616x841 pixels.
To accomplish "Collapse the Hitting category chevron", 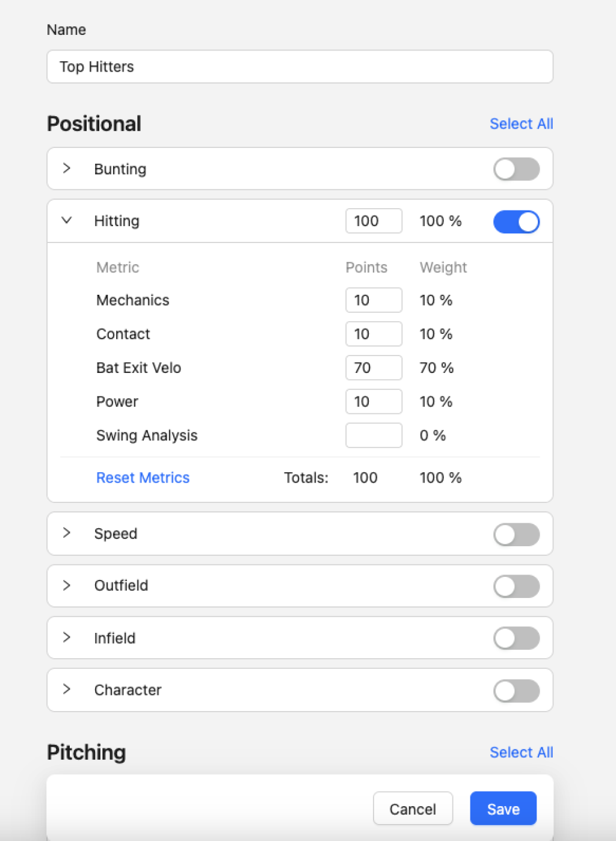I will 67,221.
